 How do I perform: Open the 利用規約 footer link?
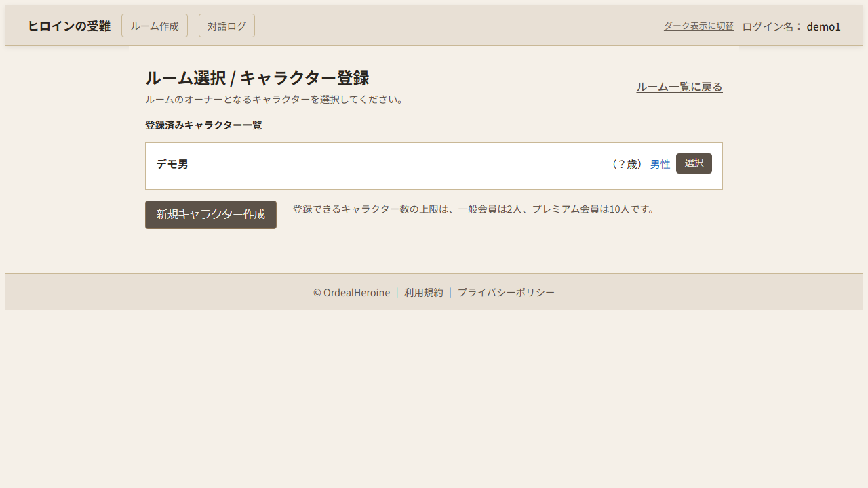(x=423, y=292)
